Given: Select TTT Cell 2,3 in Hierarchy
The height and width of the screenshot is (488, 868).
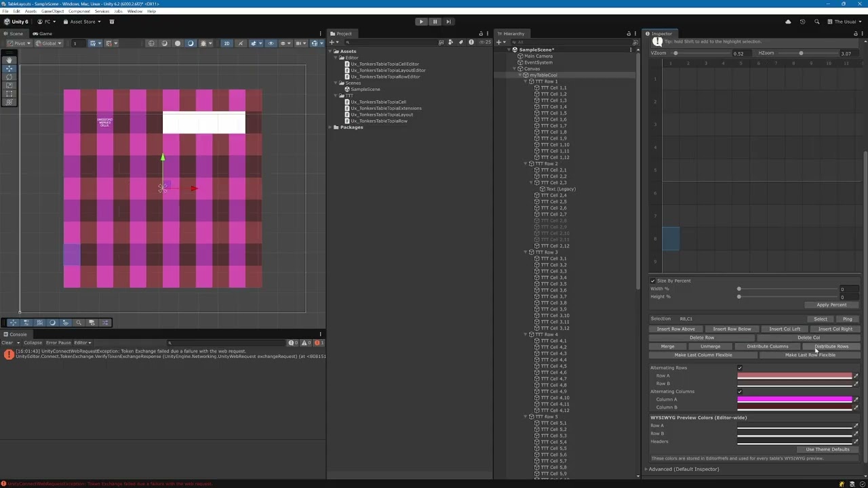Looking at the screenshot, I should tap(553, 183).
